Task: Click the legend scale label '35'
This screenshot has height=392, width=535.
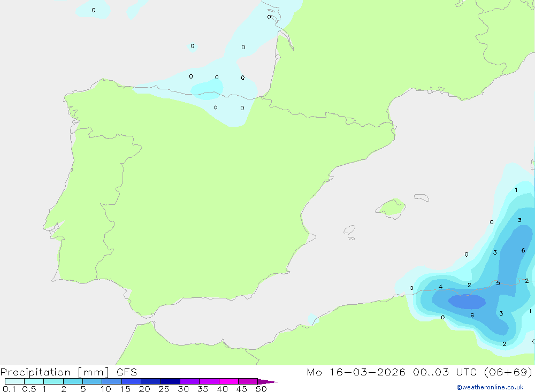Action: click(203, 389)
